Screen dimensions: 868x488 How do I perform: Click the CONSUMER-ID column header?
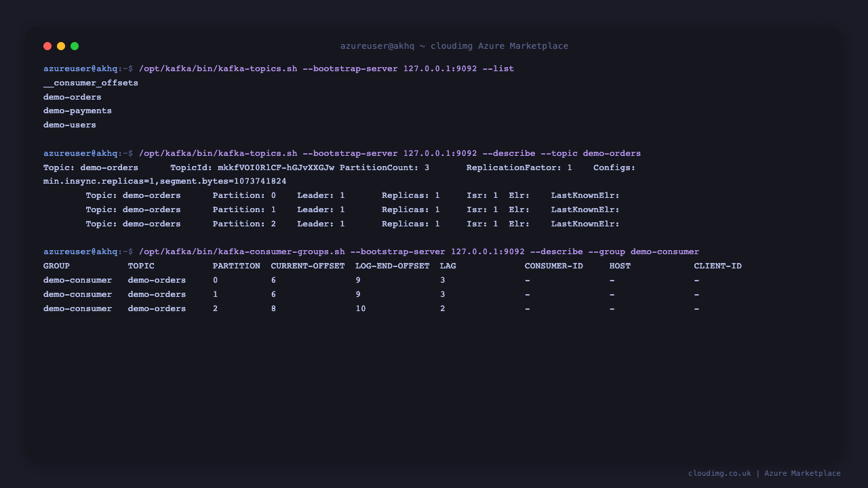(553, 266)
